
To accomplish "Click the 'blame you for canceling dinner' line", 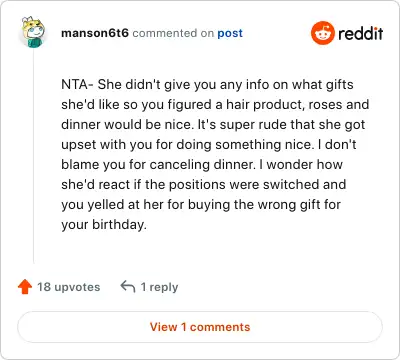I will (x=158, y=165).
